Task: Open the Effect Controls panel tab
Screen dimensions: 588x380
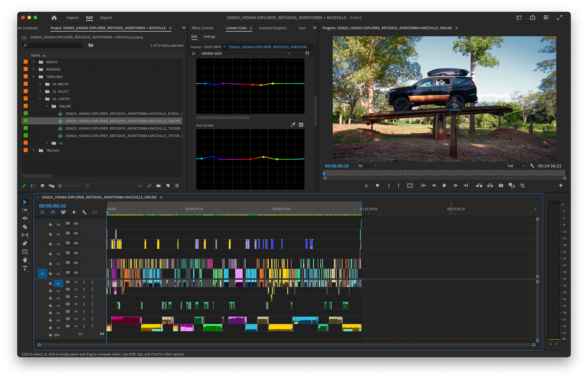Action: click(202, 28)
